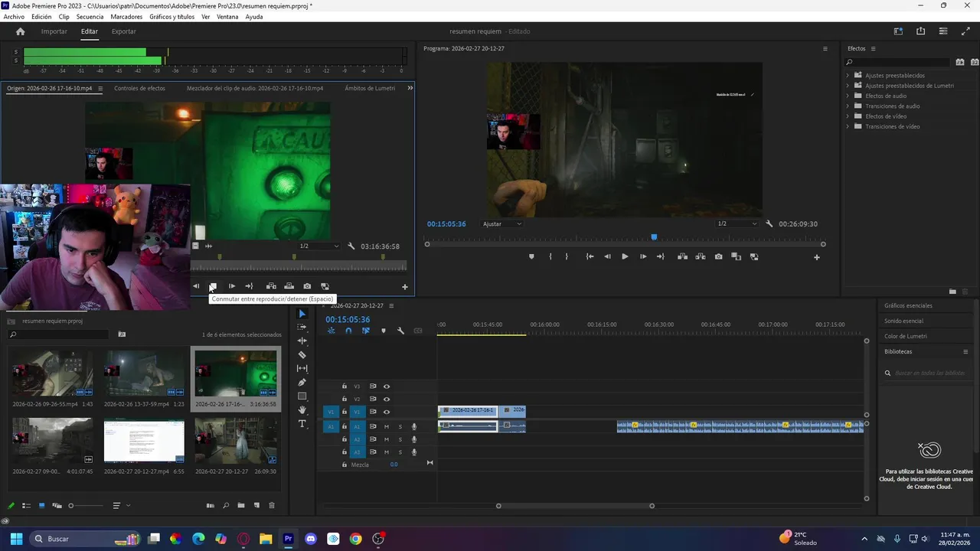Screen dimensions: 980x551
Task: Delete selected item with trash icon
Action: click(x=271, y=505)
